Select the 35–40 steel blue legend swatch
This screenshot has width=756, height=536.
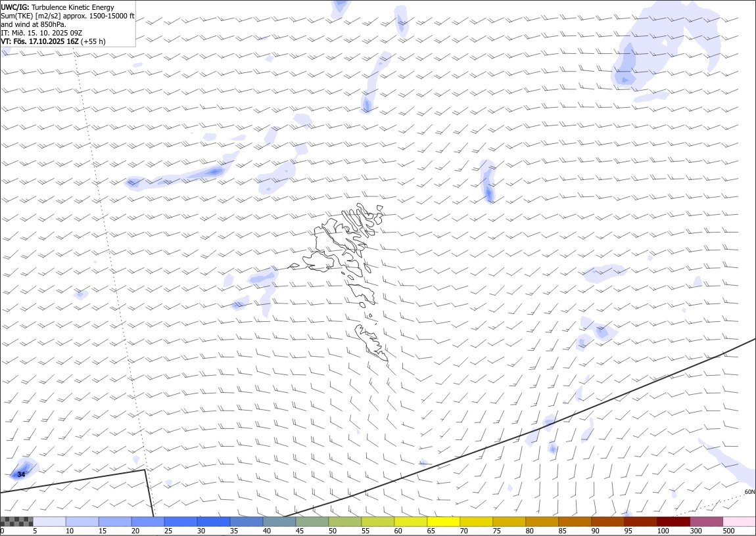pos(247,522)
